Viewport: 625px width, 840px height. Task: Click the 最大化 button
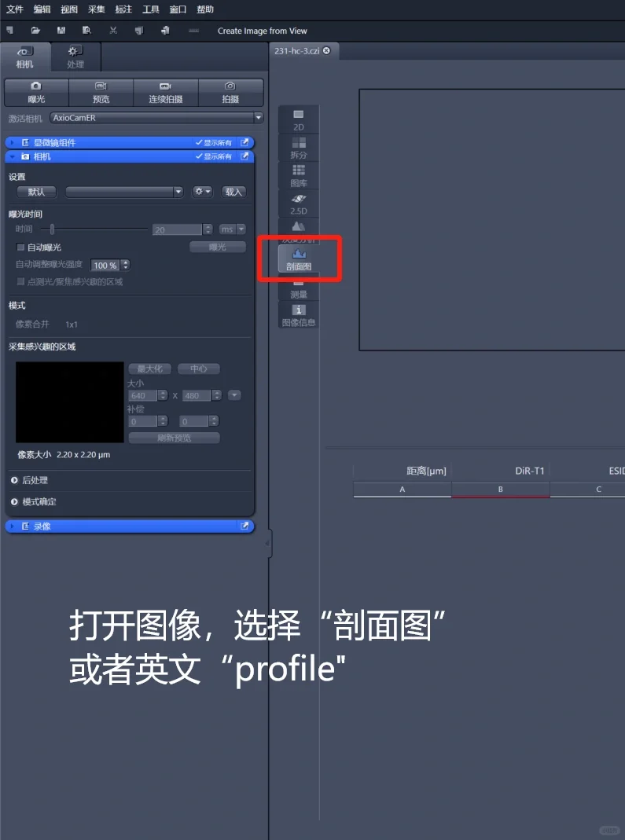(x=149, y=369)
